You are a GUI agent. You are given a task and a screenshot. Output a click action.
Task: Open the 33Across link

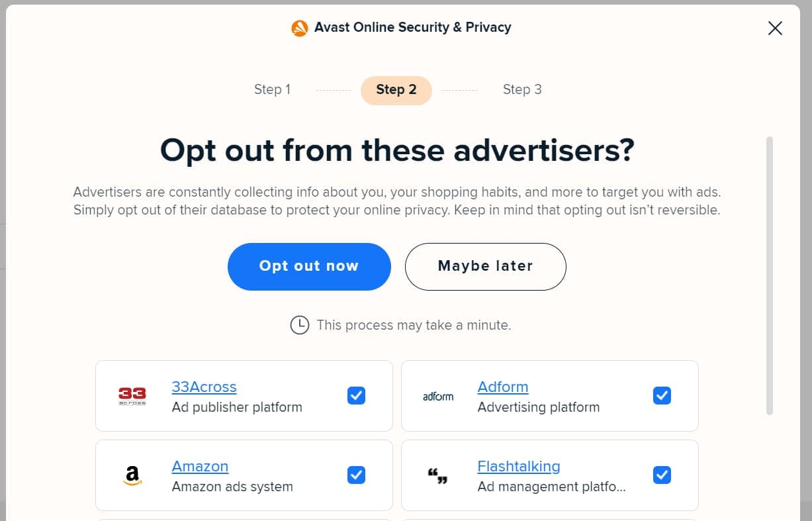tap(204, 387)
